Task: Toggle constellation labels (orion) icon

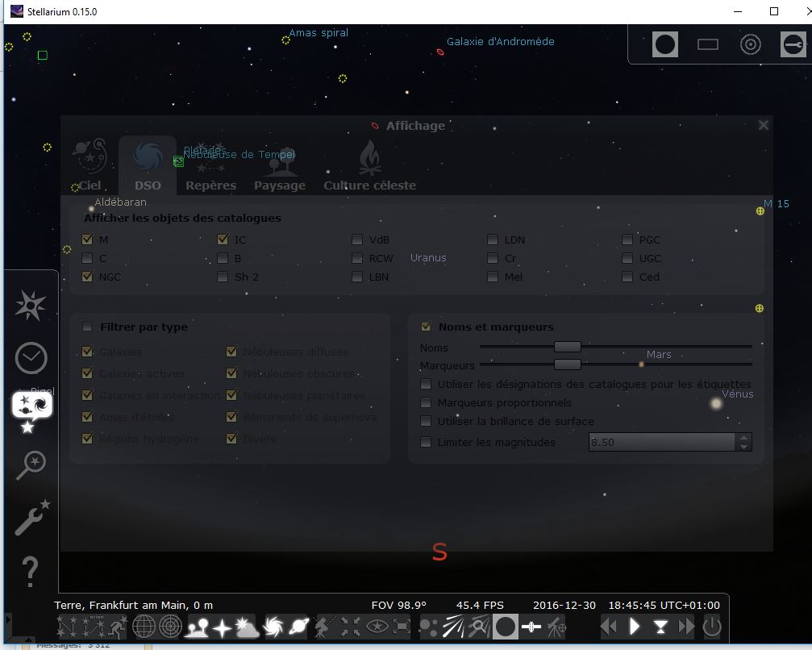Action: point(94,627)
